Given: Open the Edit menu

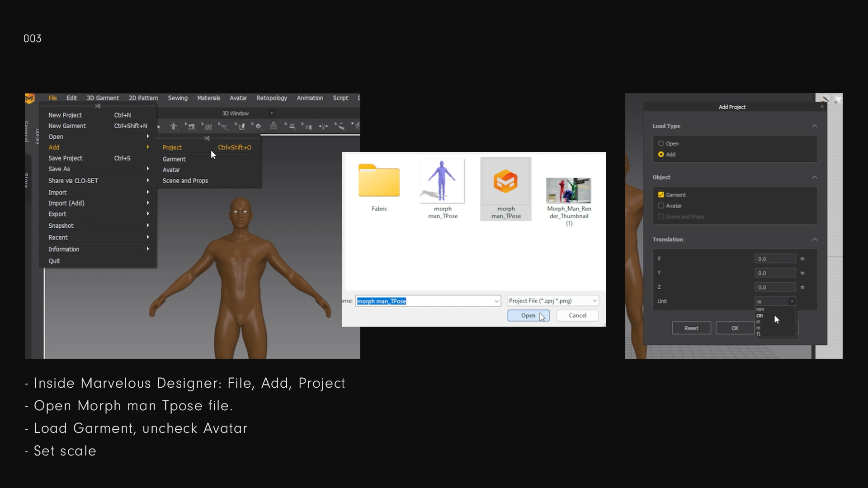Looking at the screenshot, I should pos(72,98).
